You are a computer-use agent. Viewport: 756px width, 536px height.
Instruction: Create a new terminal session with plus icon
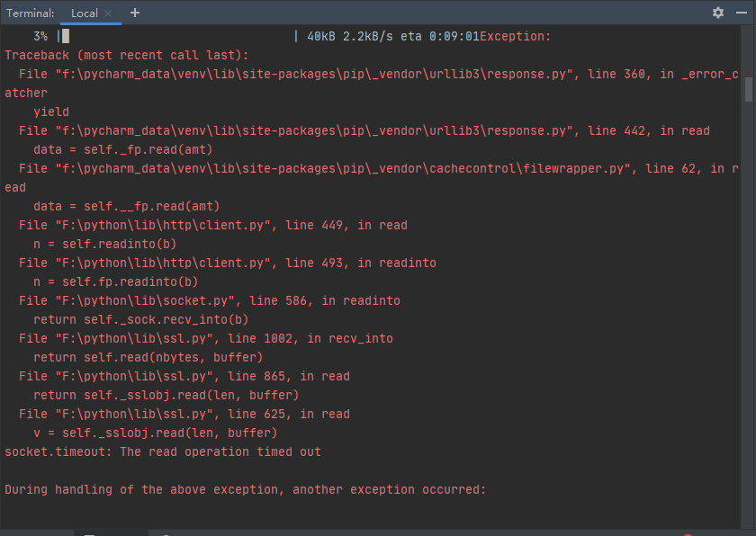click(x=134, y=13)
